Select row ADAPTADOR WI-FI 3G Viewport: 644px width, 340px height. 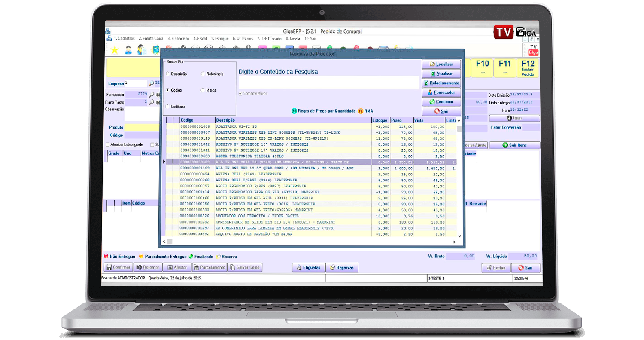click(x=311, y=127)
